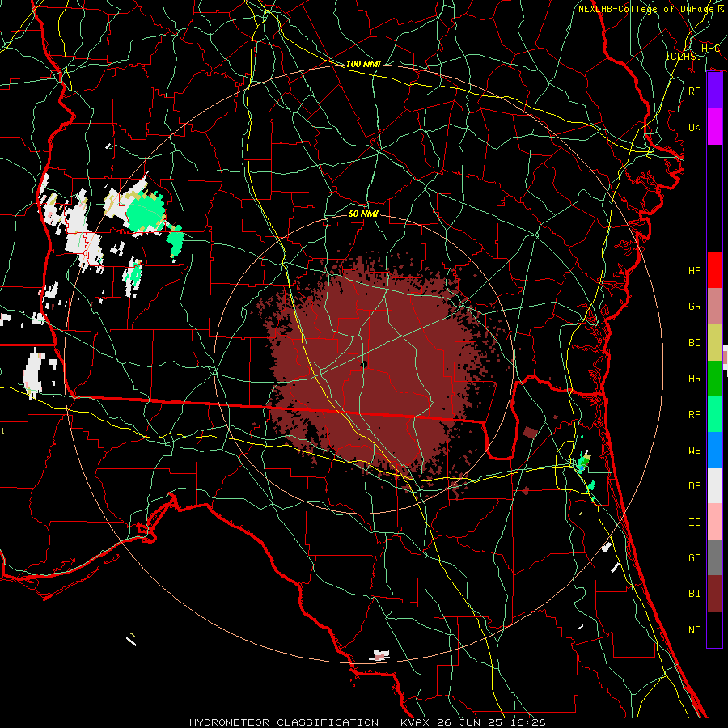This screenshot has height=728, width=728.
Task: Select the GC gray legend swatch
Action: 714,557
